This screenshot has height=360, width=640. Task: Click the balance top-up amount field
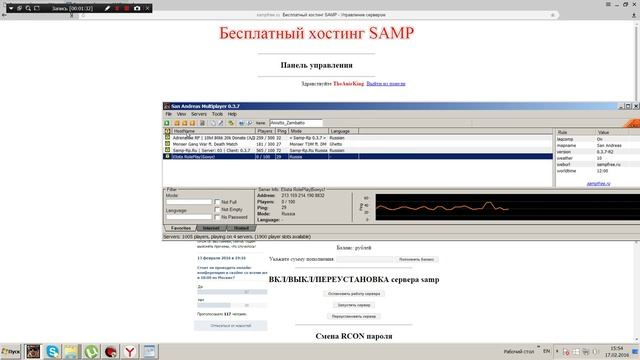[x=364, y=259]
